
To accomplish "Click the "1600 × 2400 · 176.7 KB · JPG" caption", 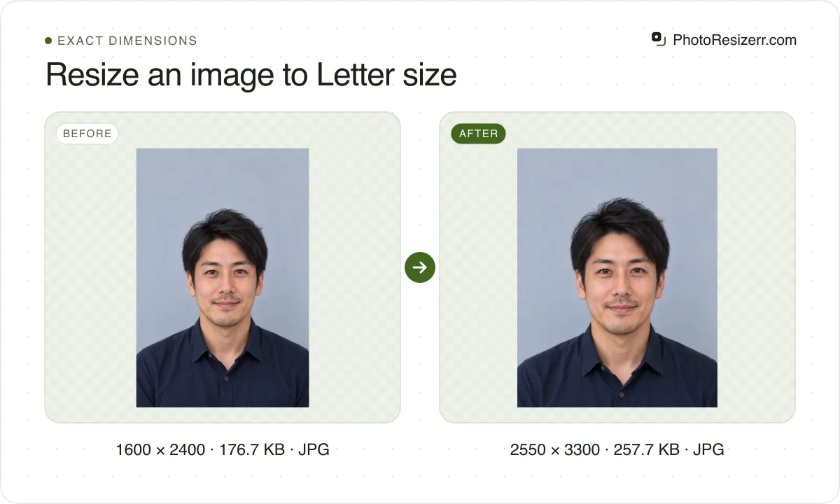I will 223,449.
